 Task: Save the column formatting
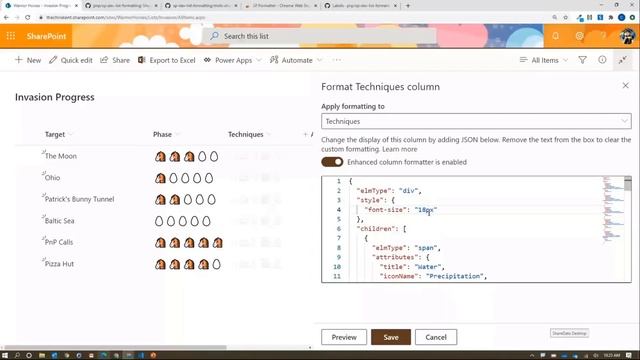point(391,337)
